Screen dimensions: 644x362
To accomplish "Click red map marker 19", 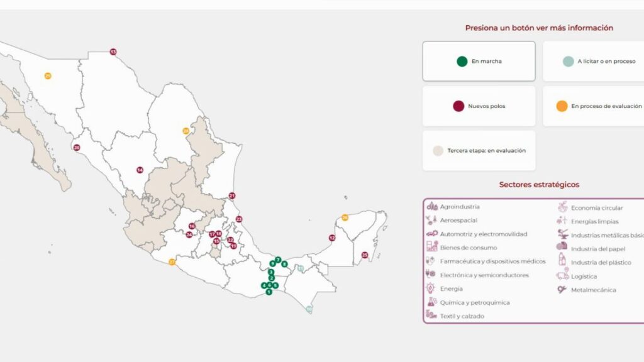I will click(234, 246).
